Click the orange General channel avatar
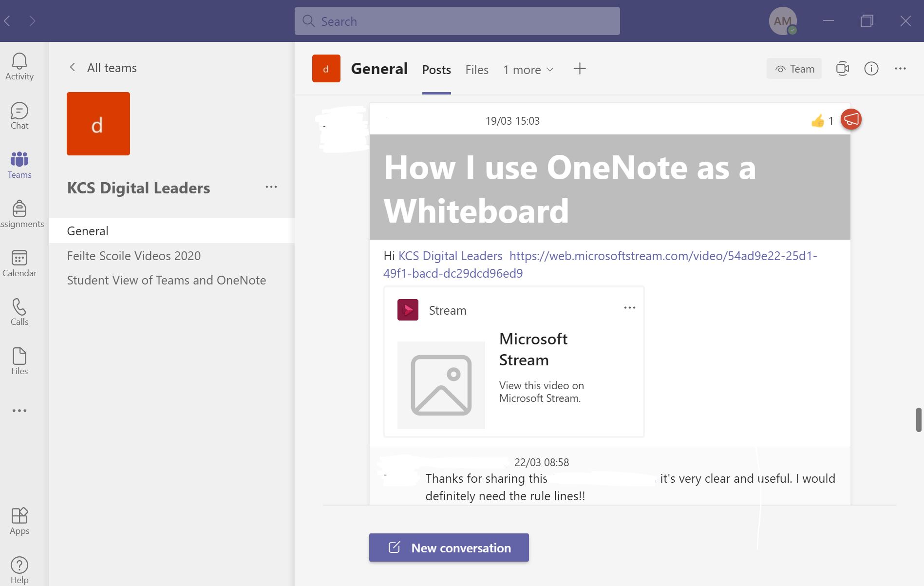The width and height of the screenshot is (924, 586). pos(326,69)
